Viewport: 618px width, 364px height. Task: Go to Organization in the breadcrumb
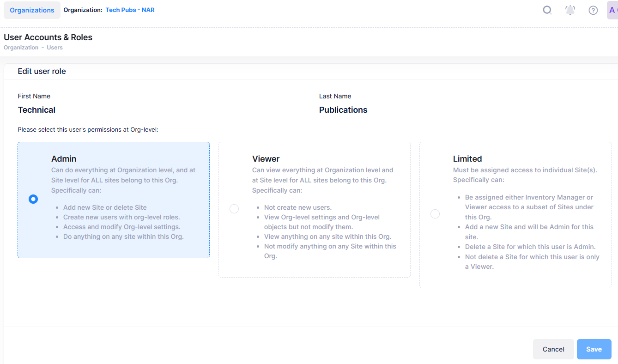[21, 48]
